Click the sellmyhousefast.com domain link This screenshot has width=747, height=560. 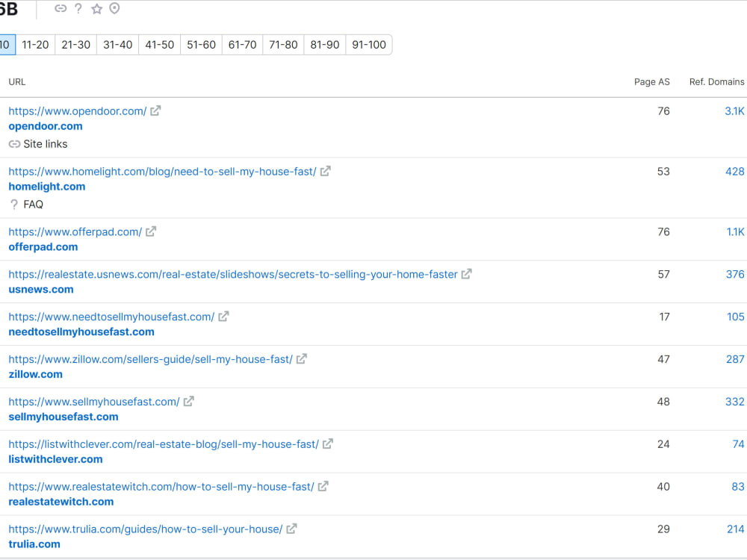coord(63,417)
